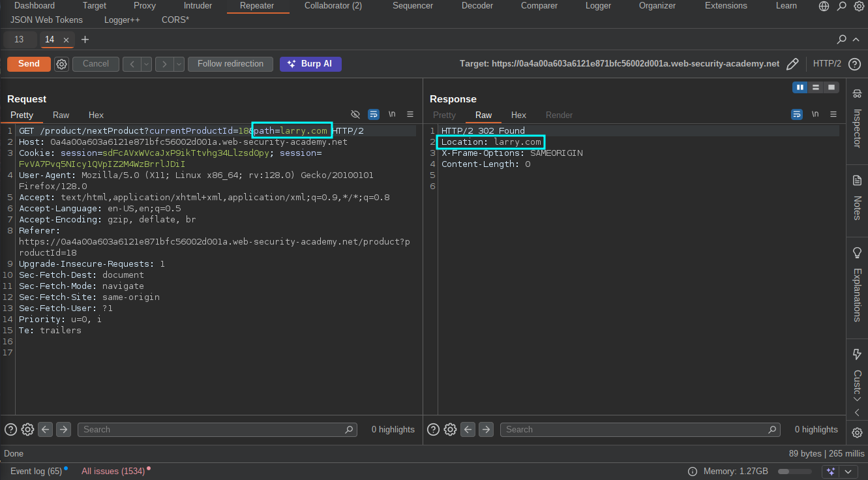Viewport: 868px width, 480px height.
Task: Open request hamburger options menu
Action: pos(410,114)
